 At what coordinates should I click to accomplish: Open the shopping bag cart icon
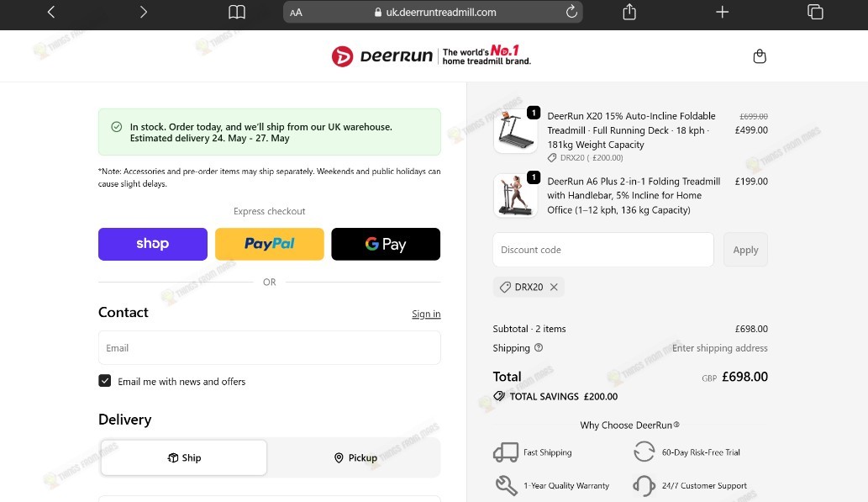(760, 56)
